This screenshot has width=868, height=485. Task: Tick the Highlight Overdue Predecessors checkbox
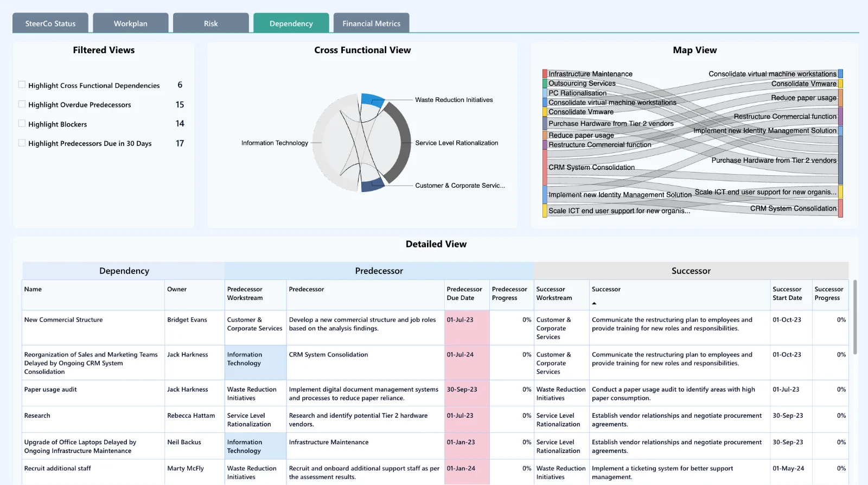point(22,104)
